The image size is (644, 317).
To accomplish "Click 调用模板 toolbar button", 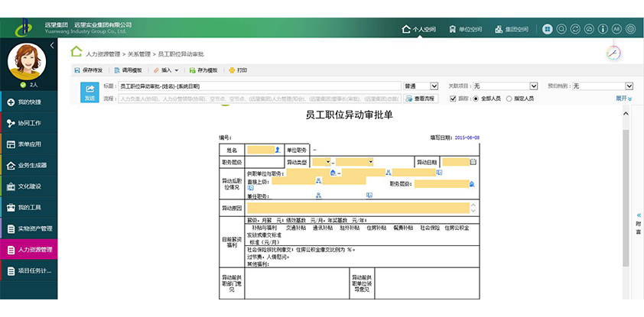I will (128, 70).
